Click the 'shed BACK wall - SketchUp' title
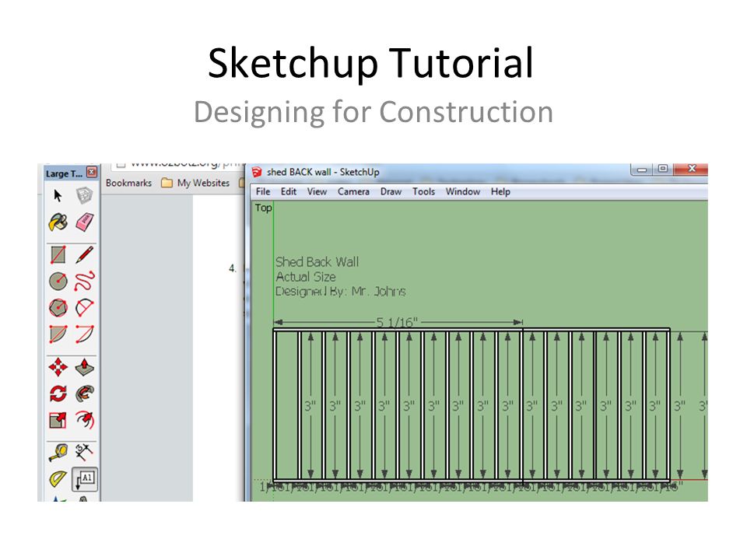The width and height of the screenshot is (747, 560). (323, 172)
